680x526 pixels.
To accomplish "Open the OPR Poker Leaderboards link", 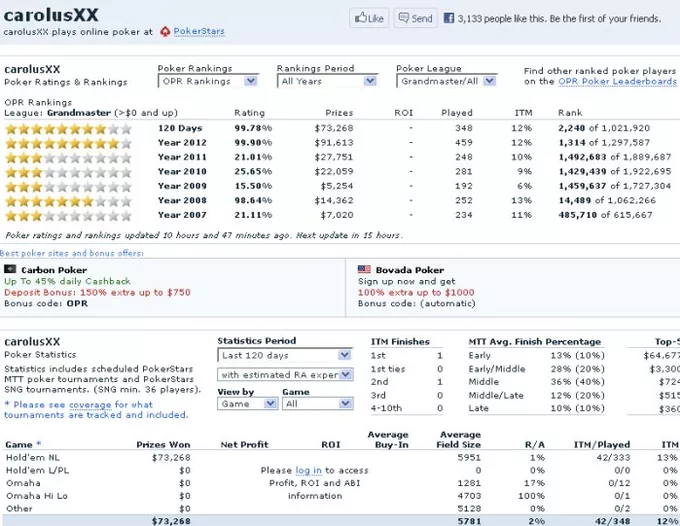I will (616, 82).
